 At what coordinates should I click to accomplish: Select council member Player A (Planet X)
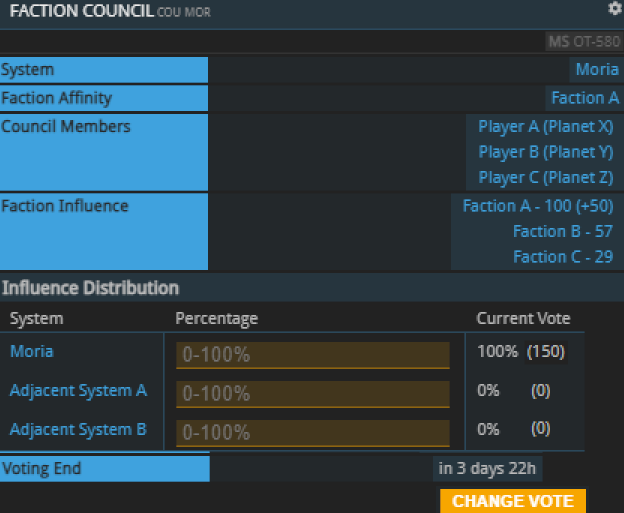545,127
